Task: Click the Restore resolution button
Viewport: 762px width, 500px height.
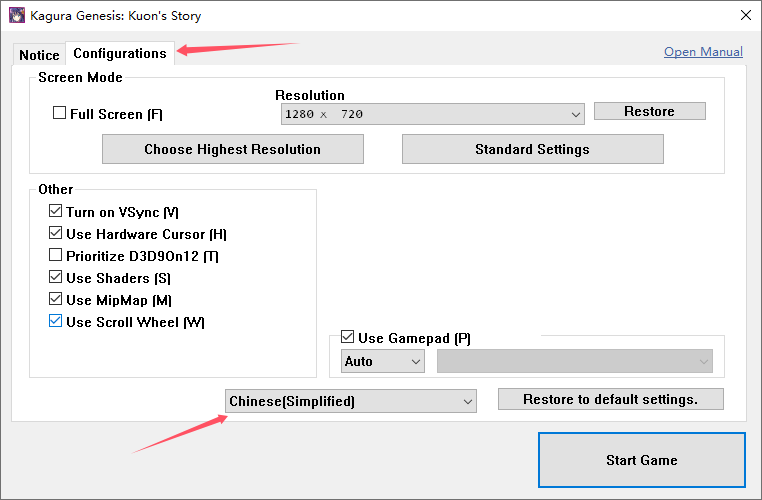Action: click(x=649, y=111)
